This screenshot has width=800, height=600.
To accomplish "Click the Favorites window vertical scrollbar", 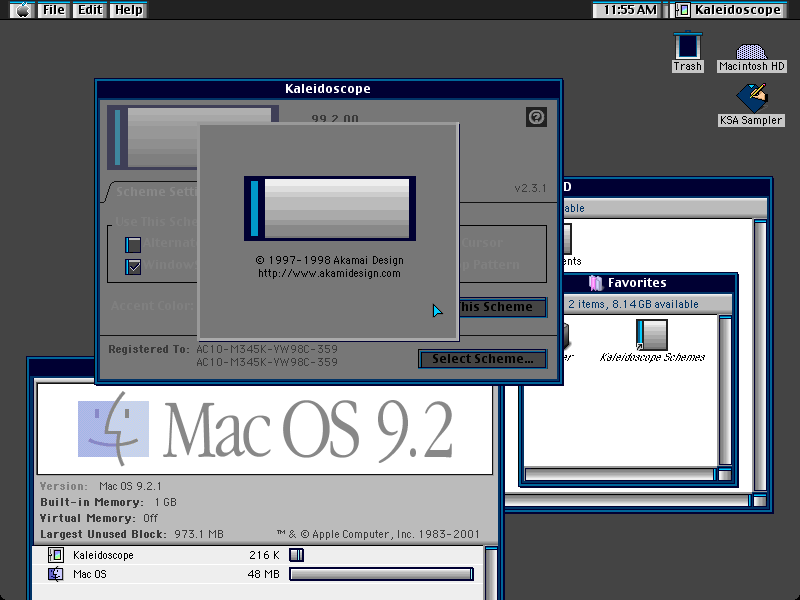I will tap(725, 390).
